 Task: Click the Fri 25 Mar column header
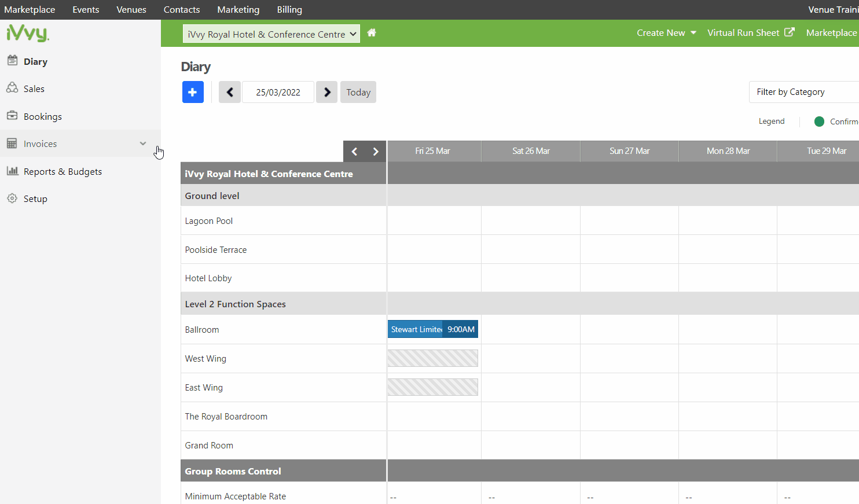[434, 151]
